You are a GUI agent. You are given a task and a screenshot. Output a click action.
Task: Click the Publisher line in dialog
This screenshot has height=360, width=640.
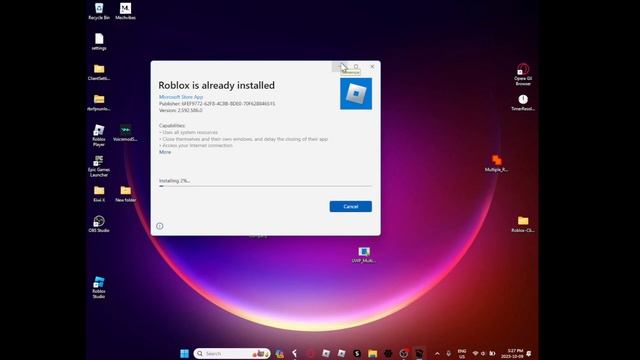[217, 104]
